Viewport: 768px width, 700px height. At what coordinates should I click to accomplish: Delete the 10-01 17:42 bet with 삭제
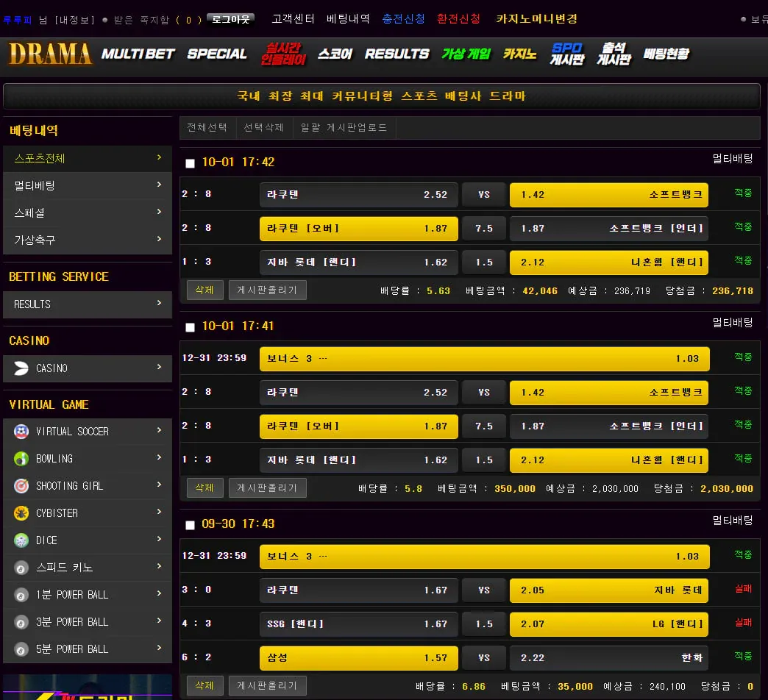click(x=205, y=290)
